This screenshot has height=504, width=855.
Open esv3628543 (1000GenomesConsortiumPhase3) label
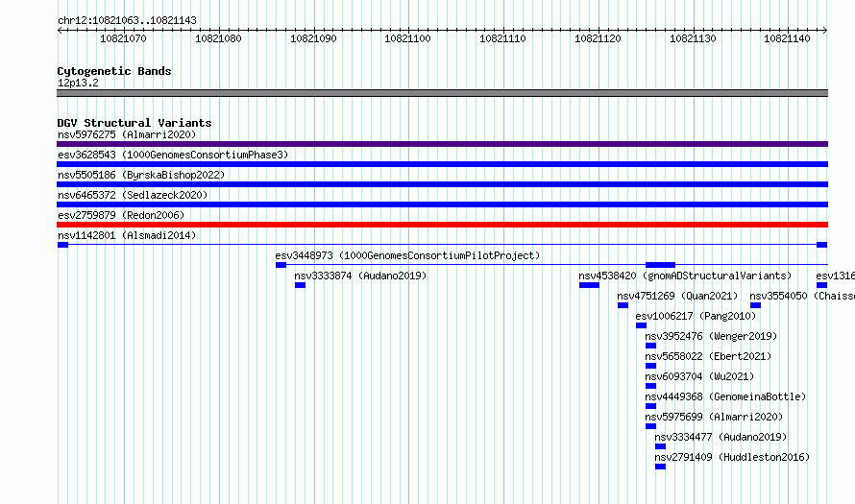tap(173, 155)
